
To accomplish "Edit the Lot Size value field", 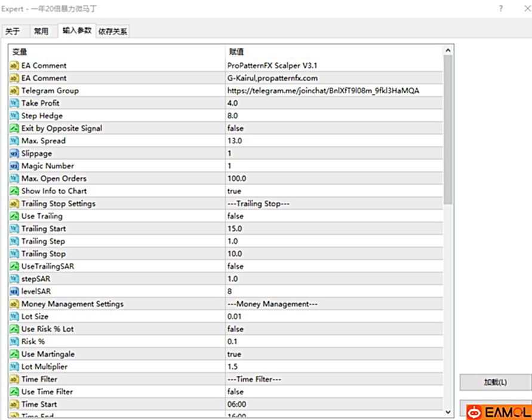I will 333,317.
